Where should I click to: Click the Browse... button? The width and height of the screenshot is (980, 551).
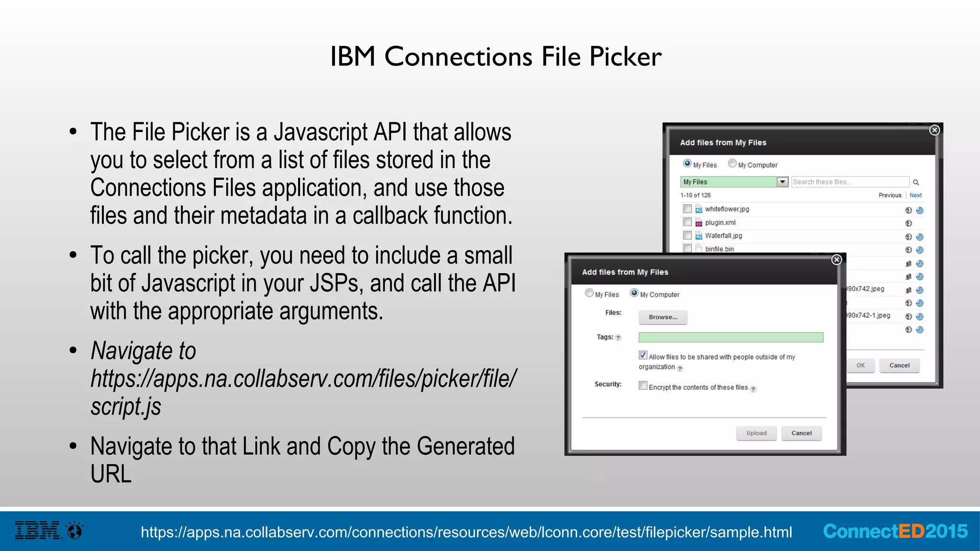click(663, 317)
